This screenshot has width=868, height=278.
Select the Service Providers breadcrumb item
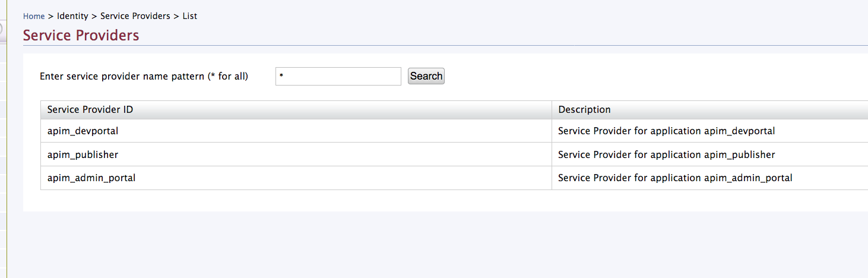pos(135,16)
